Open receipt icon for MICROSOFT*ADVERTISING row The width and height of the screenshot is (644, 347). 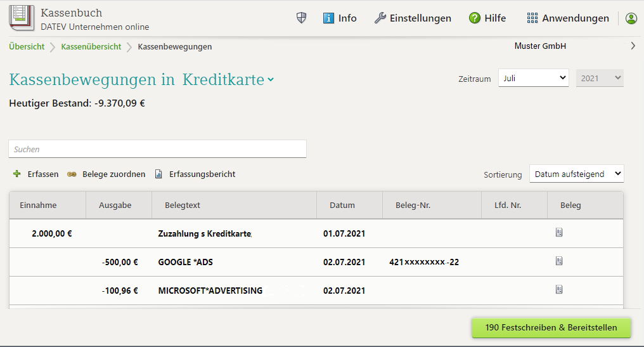(x=559, y=290)
